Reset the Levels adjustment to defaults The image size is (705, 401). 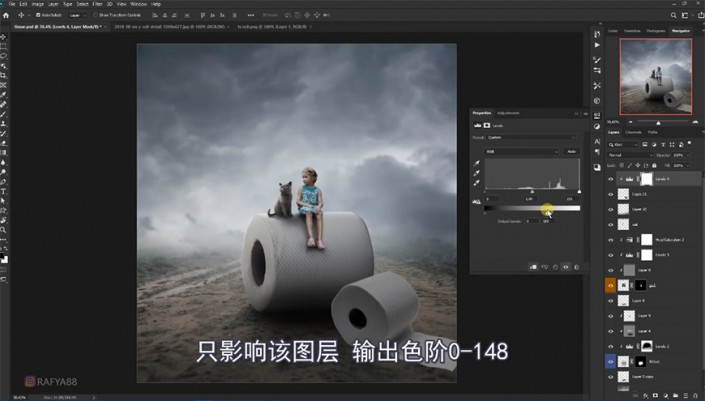[x=555, y=267]
